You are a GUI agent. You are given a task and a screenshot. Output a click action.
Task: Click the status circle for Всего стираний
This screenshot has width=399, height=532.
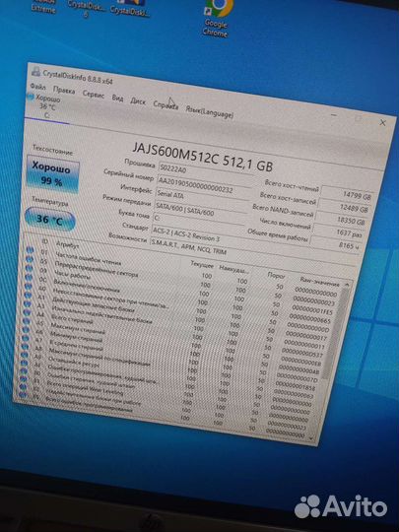pyautogui.click(x=27, y=312)
